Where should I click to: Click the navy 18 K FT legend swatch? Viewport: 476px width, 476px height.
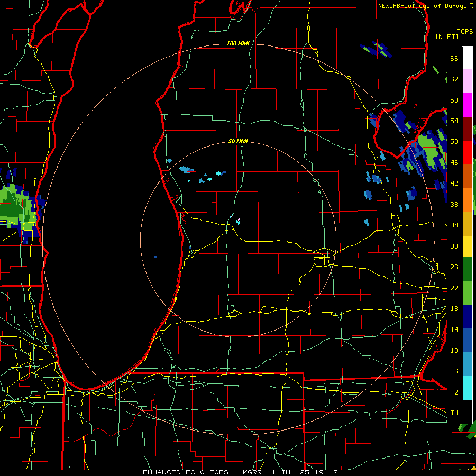[x=467, y=317]
